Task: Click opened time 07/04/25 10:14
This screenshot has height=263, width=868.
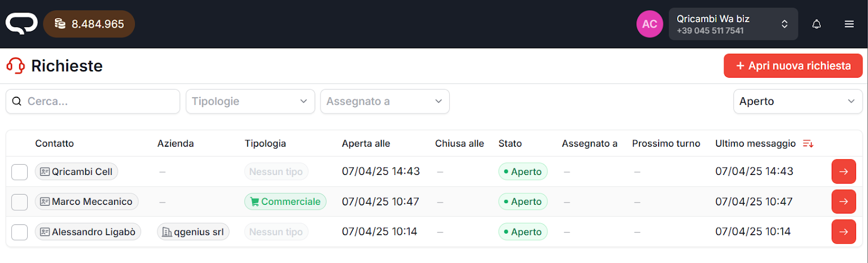Action: click(x=379, y=231)
